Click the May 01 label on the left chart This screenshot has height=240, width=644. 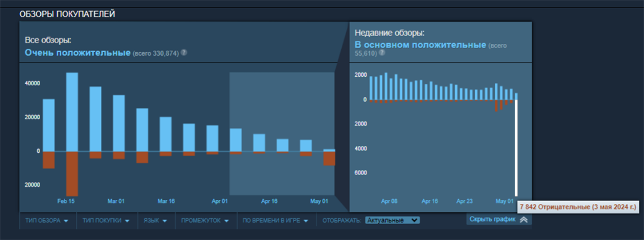[x=320, y=202]
